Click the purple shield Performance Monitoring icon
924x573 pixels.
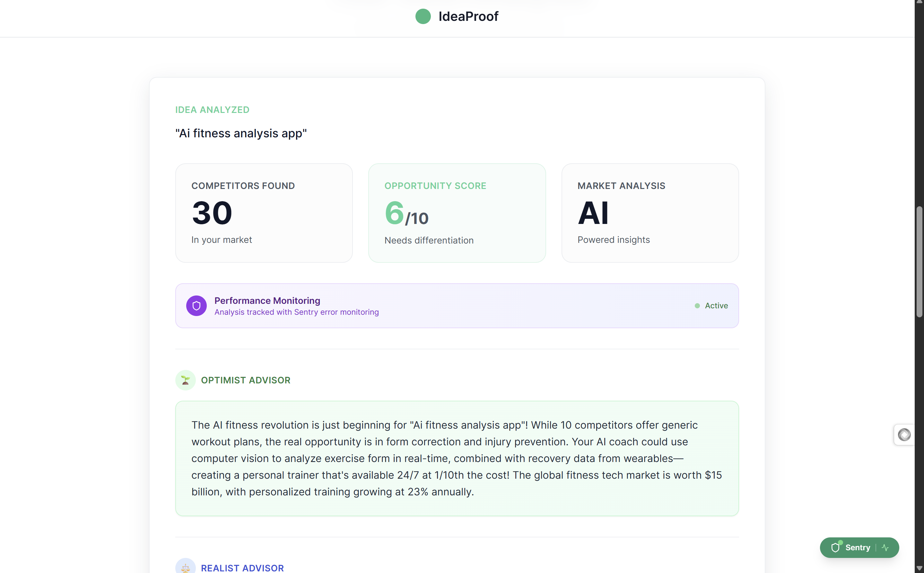point(196,305)
